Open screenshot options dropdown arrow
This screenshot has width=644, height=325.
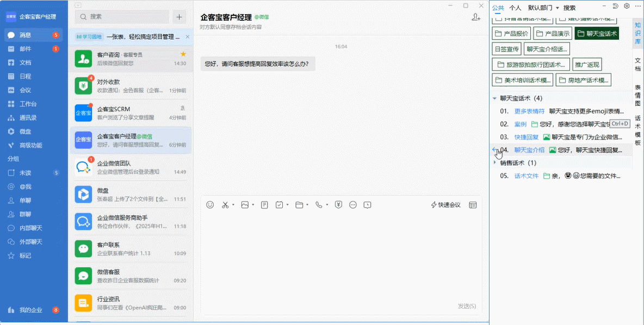(233, 205)
